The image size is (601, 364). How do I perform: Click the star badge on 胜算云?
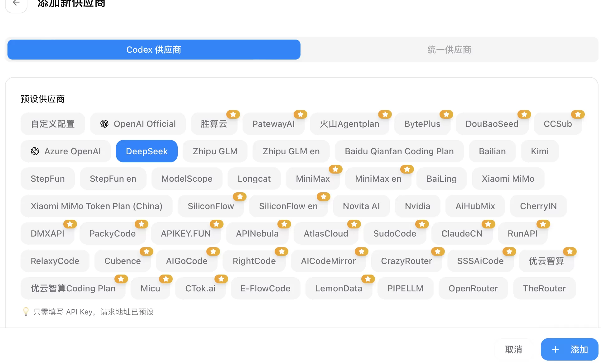(x=233, y=114)
